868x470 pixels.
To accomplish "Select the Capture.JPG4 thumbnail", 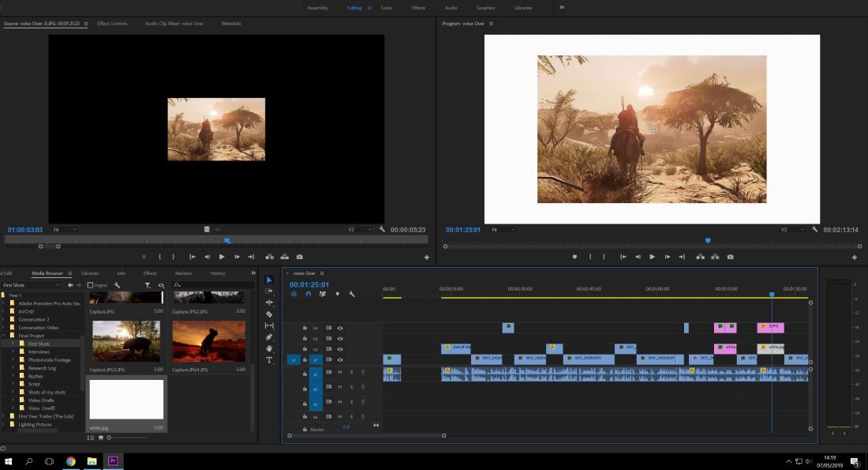I will [x=208, y=341].
